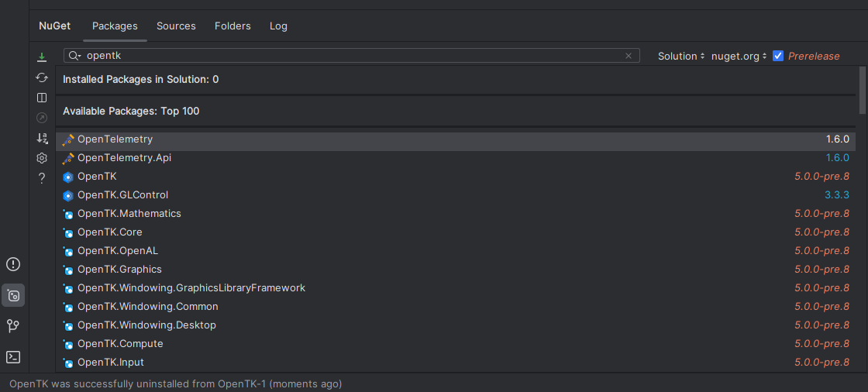Select the OpenTK.Mathematics package name
The height and width of the screenshot is (392, 868).
click(x=129, y=214)
